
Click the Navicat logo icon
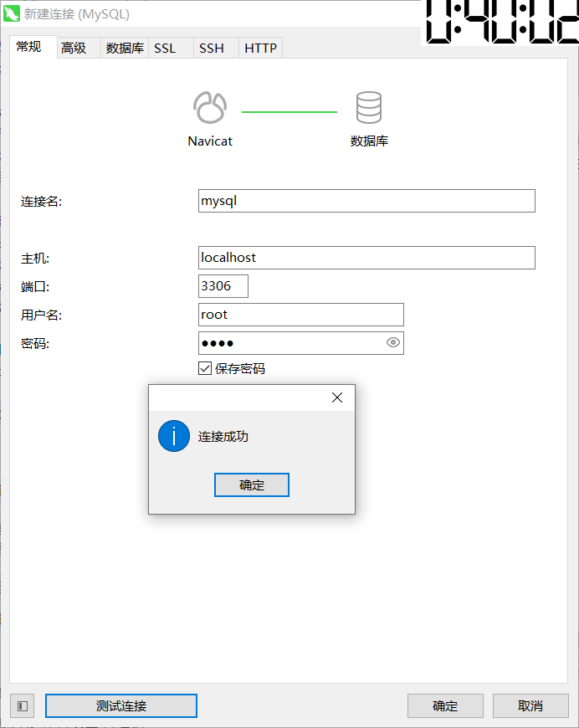(x=210, y=107)
